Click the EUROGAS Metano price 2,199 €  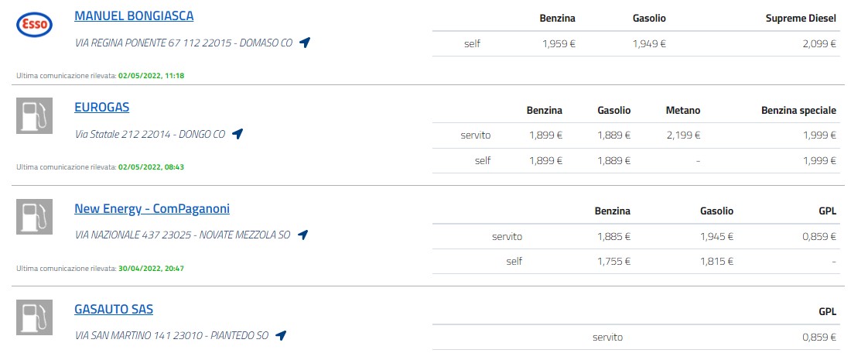point(684,135)
